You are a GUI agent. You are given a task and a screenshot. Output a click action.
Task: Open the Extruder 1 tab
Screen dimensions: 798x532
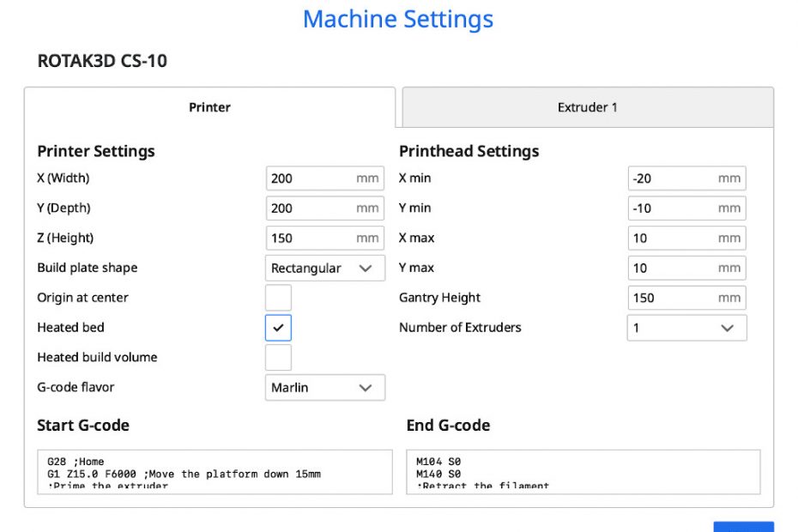pyautogui.click(x=587, y=107)
